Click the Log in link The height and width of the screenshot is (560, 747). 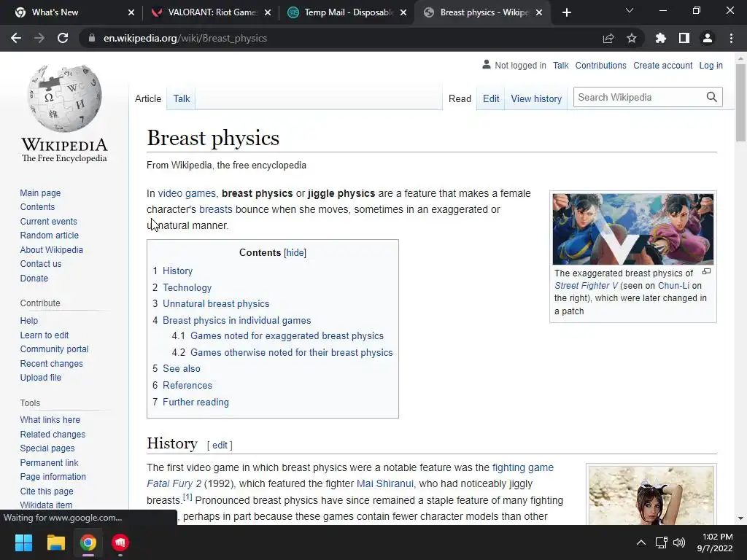711,65
